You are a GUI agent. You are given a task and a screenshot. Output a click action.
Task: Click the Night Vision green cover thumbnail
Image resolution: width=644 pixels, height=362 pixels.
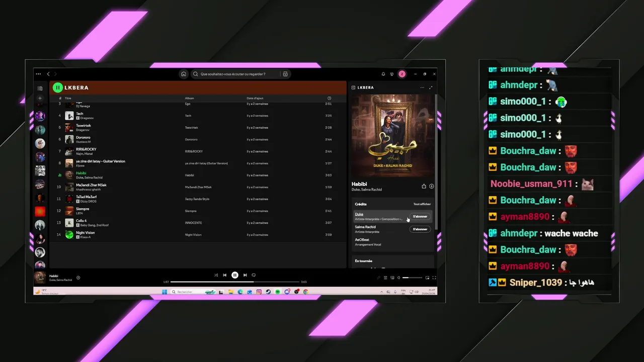[x=69, y=235]
